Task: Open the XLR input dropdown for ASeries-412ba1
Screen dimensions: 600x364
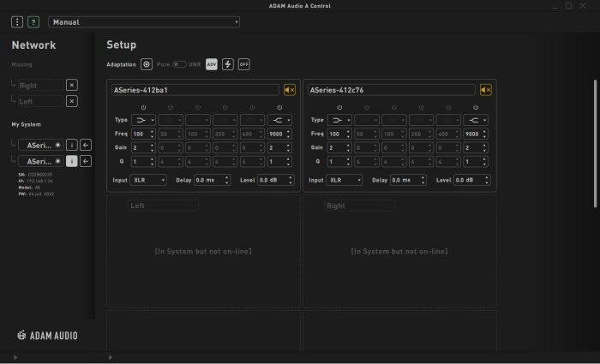Action: click(148, 180)
